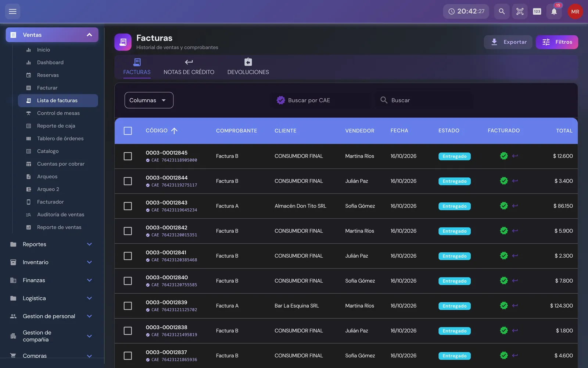This screenshot has width=588, height=368.
Task: Click the 123 numeric icon
Action: pyautogui.click(x=537, y=11)
